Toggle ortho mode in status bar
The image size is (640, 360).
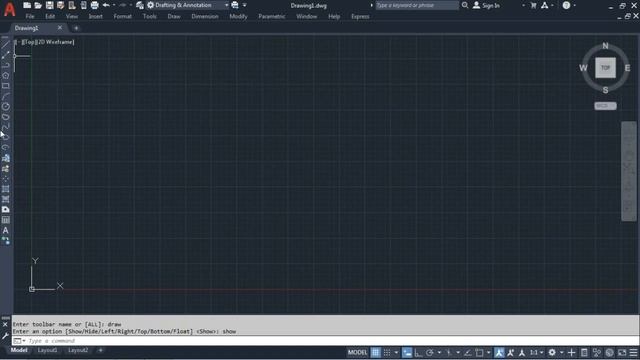(418, 353)
